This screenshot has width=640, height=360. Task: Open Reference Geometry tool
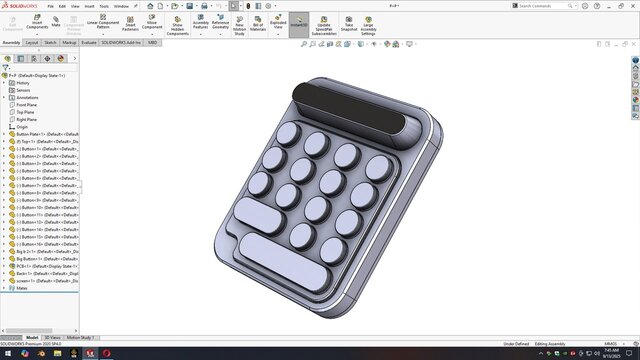coord(220,22)
